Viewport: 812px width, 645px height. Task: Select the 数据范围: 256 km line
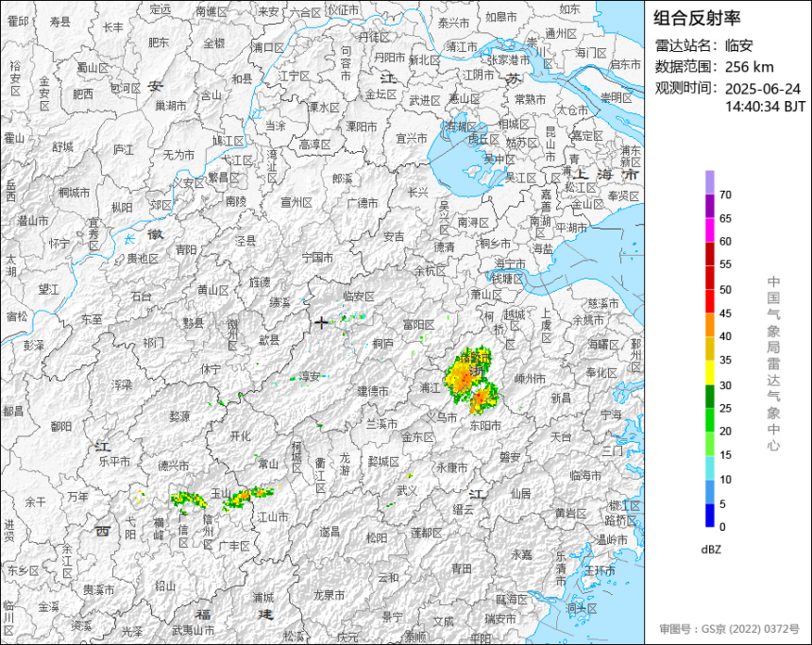coord(714,67)
